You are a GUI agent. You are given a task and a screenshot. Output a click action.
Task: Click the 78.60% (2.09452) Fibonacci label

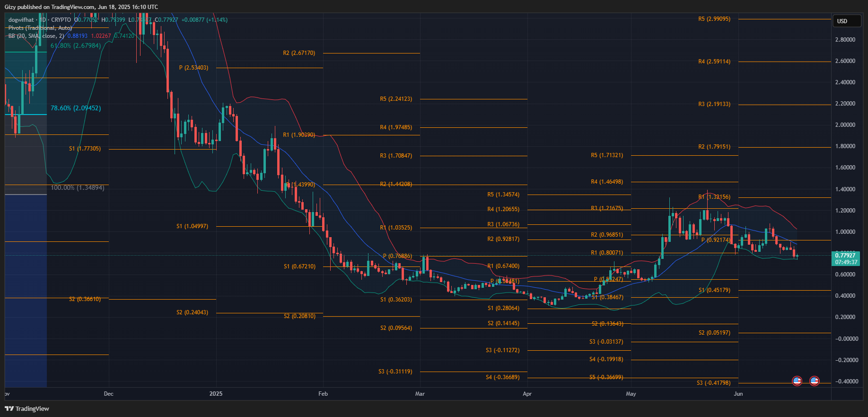coord(76,108)
